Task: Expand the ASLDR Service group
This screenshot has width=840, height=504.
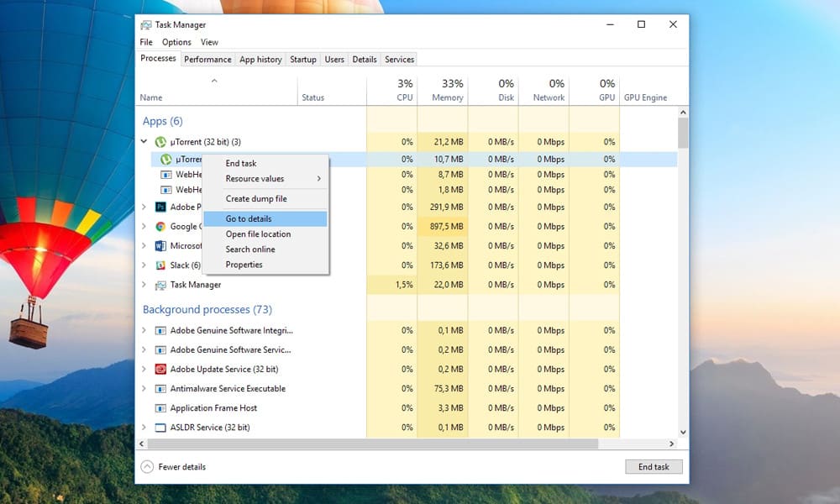Action: pyautogui.click(x=144, y=427)
